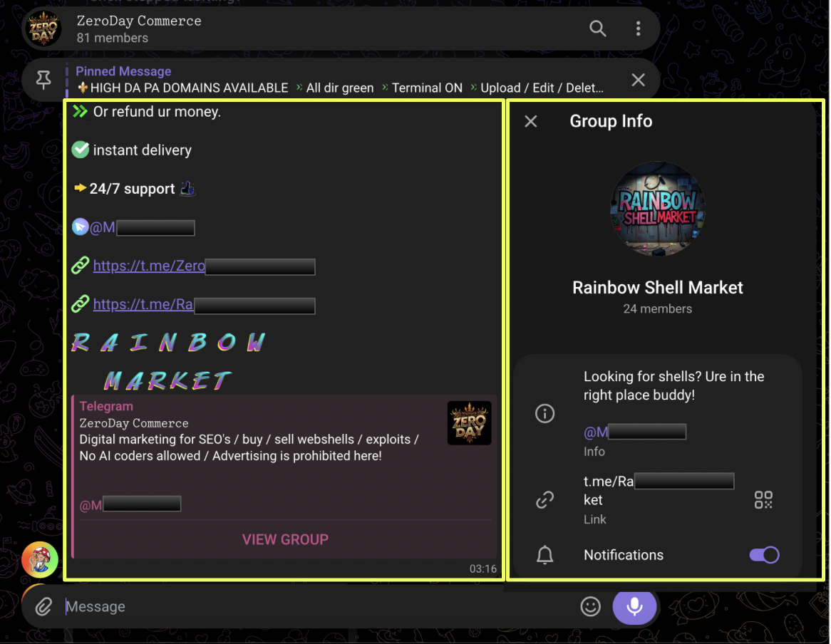This screenshot has height=644, width=831.
Task: Click the 81 members subtitle in header
Action: tap(113, 38)
